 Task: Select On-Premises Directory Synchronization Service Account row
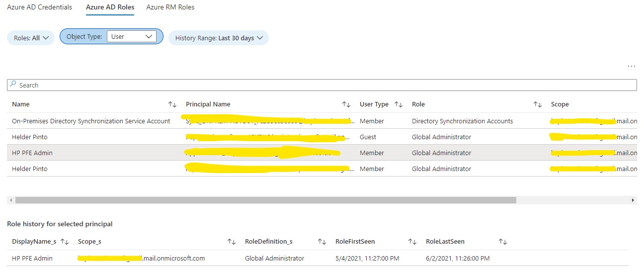tap(322, 121)
